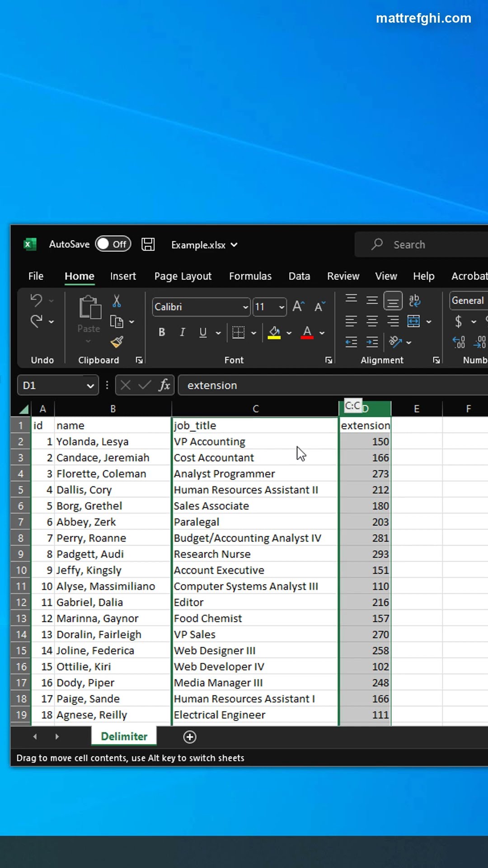Expand the font size dropdown
Viewport: 488px width, 868px height.
pos(282,307)
